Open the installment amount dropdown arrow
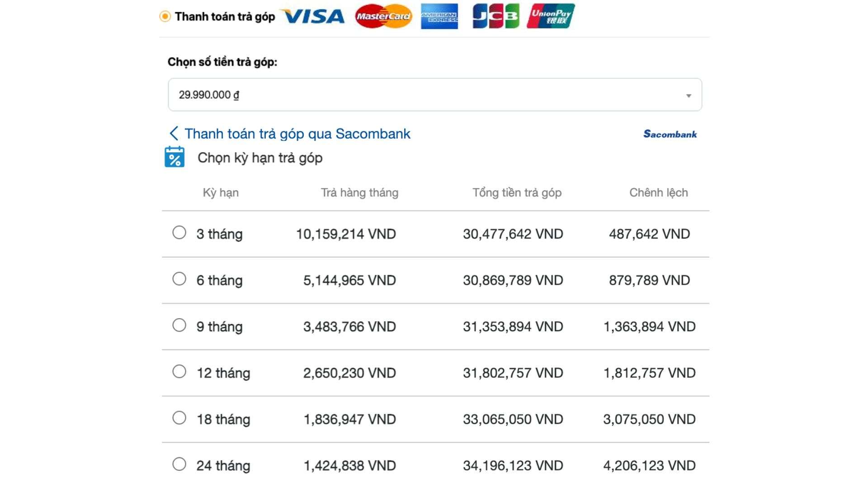This screenshot has width=868, height=488. pos(689,95)
